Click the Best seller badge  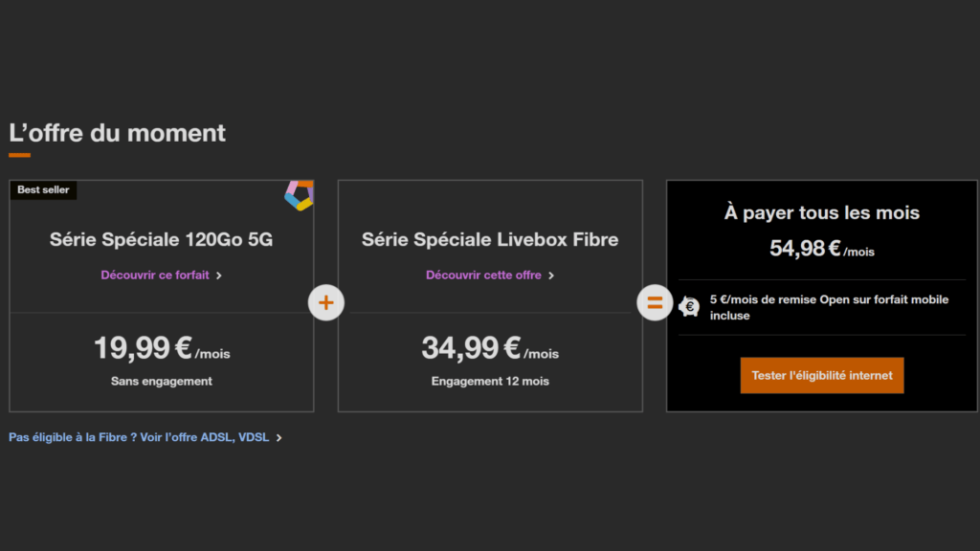[43, 190]
